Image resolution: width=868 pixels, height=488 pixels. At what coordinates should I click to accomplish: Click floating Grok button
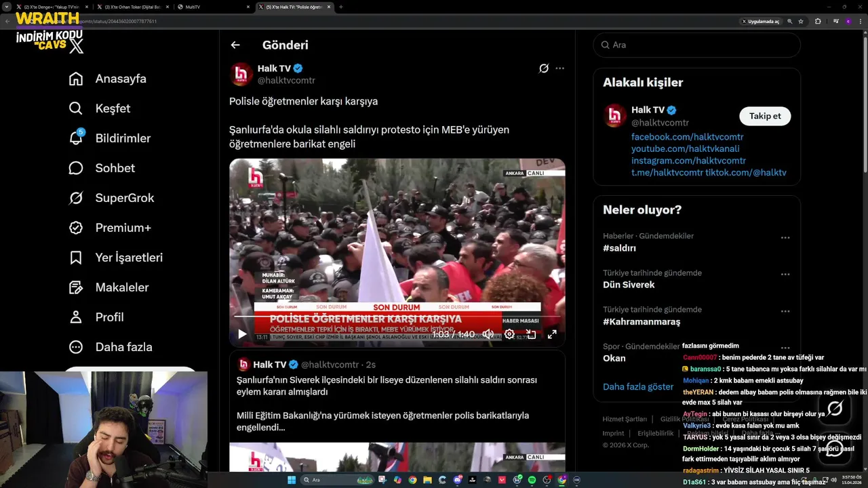835,408
